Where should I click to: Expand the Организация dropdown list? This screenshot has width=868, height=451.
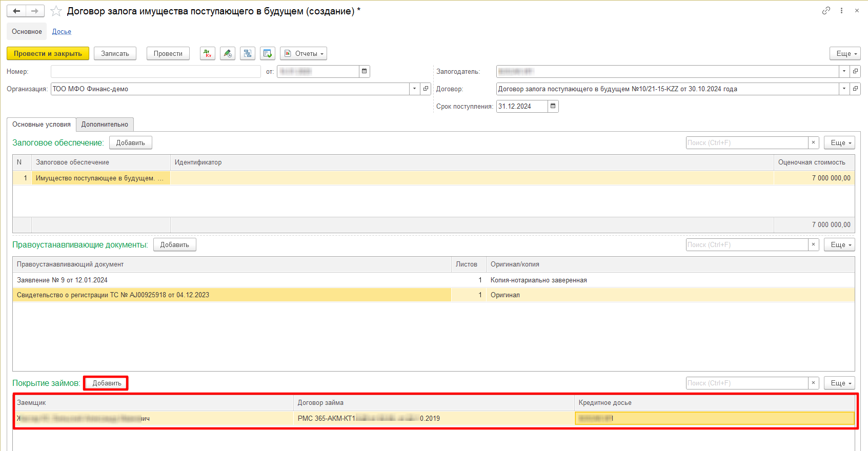coord(415,89)
